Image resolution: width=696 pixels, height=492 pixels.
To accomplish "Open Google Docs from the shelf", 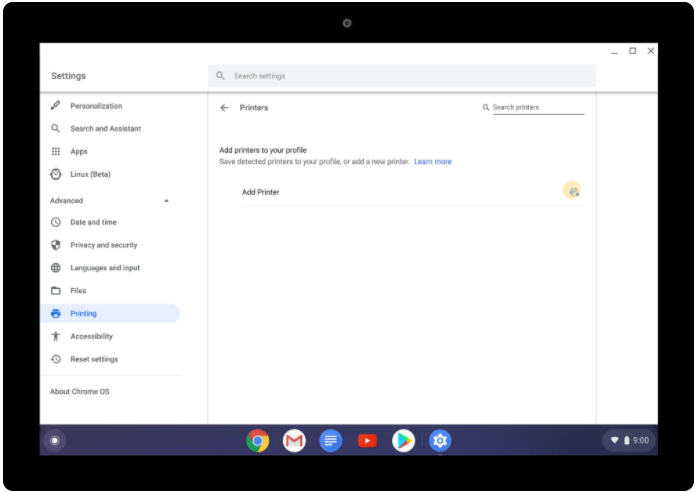I will (x=331, y=440).
